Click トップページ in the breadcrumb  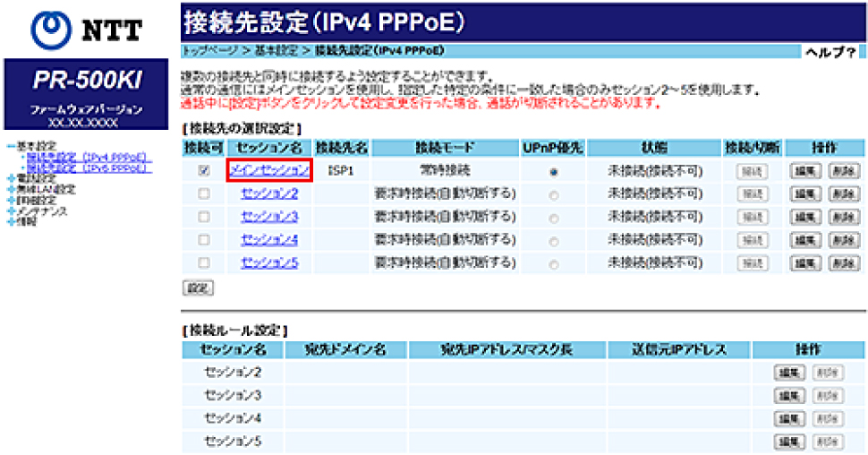(x=207, y=51)
